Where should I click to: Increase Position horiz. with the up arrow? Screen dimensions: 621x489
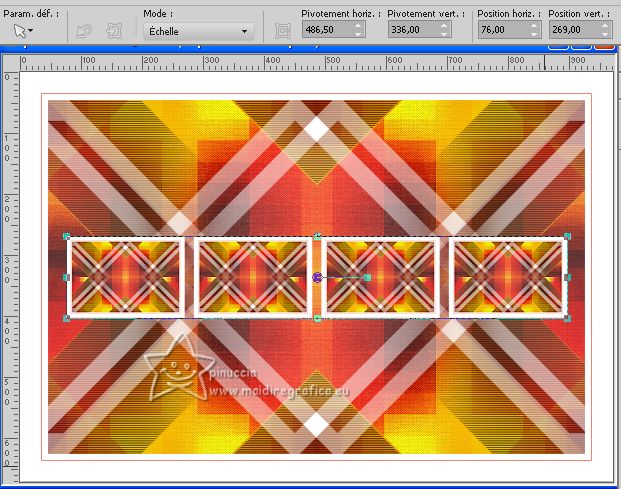coord(534,26)
